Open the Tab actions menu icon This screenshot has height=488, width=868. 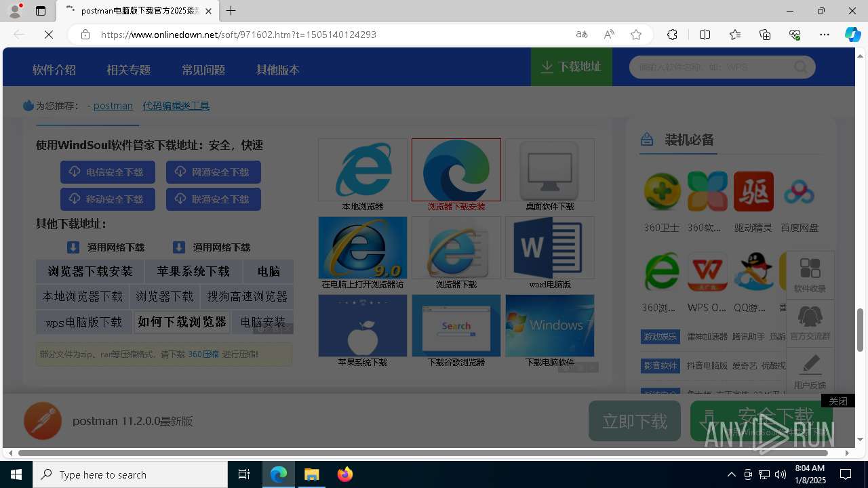(x=41, y=11)
